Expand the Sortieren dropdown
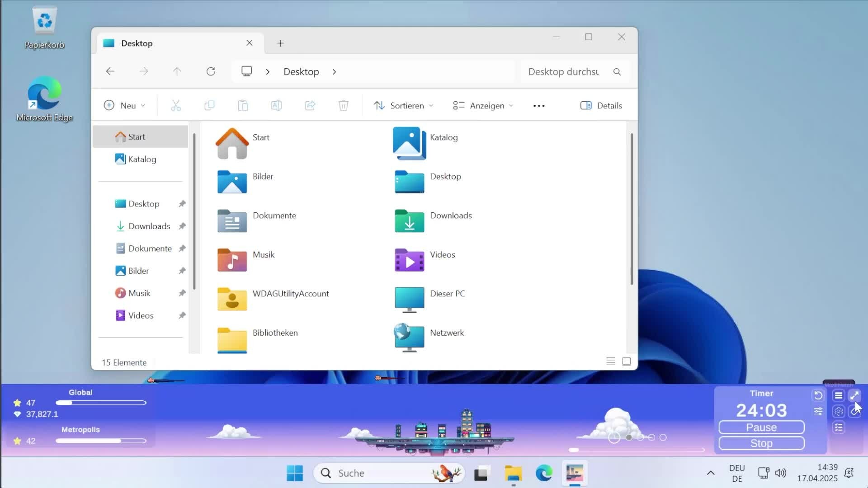The height and width of the screenshot is (488, 868). (x=403, y=106)
